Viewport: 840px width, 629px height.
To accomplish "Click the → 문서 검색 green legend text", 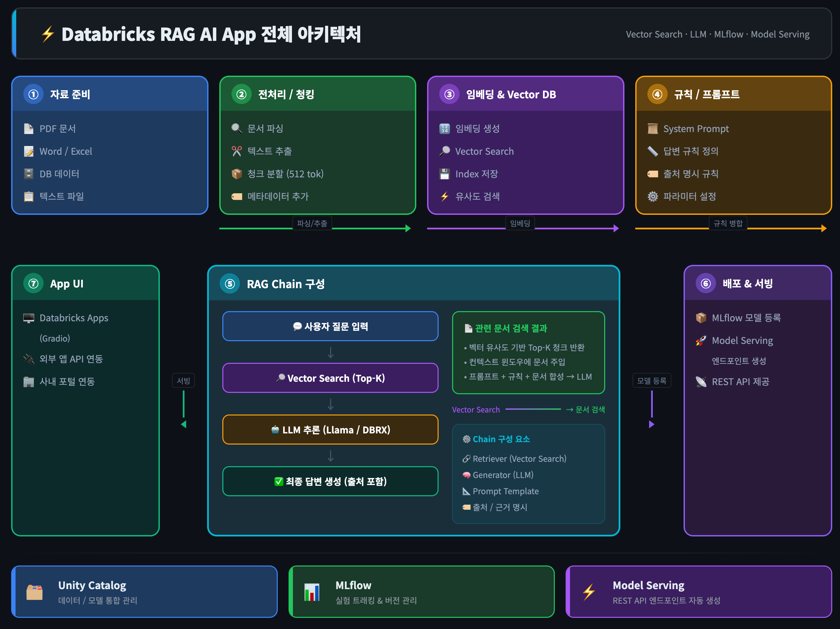I will (585, 409).
